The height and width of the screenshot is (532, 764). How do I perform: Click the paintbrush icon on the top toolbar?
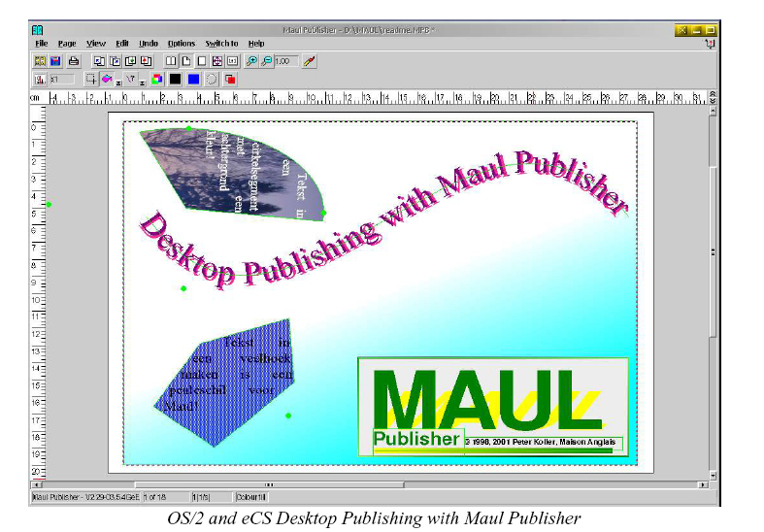310,61
